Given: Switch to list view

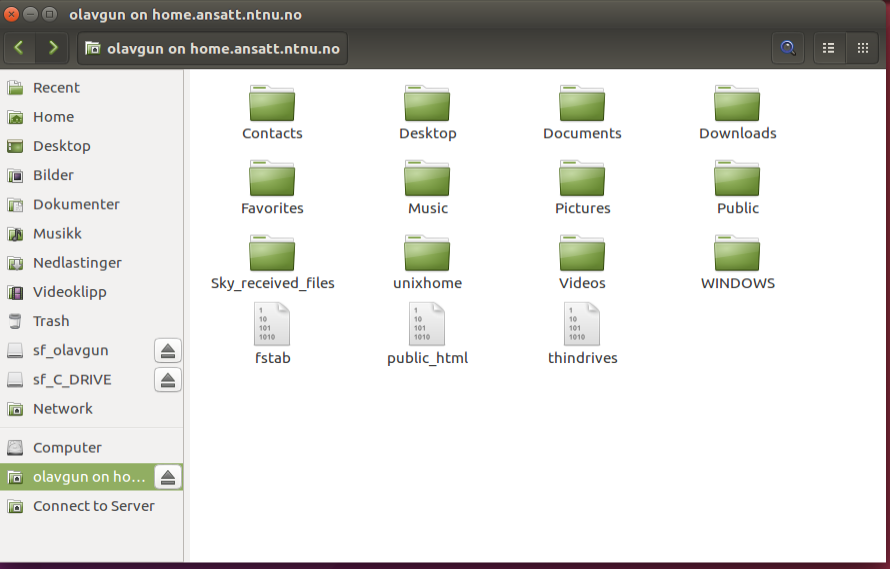Looking at the screenshot, I should pos(829,48).
